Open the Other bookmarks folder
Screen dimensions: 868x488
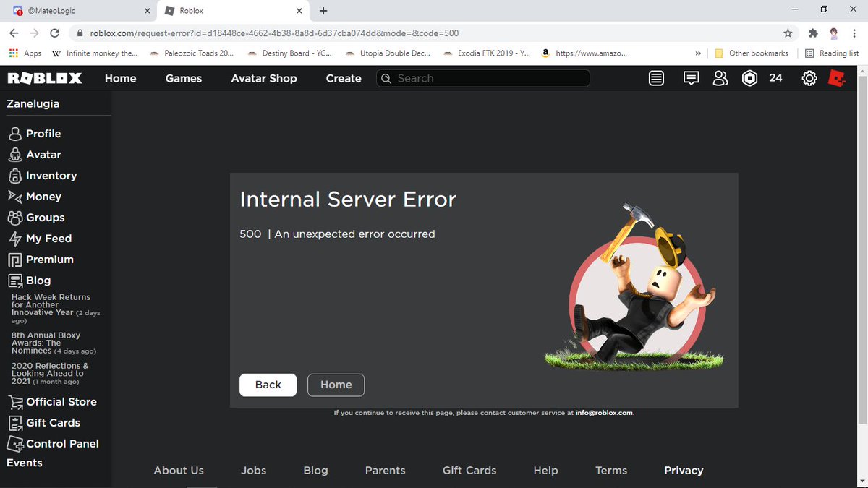pyautogui.click(x=752, y=53)
